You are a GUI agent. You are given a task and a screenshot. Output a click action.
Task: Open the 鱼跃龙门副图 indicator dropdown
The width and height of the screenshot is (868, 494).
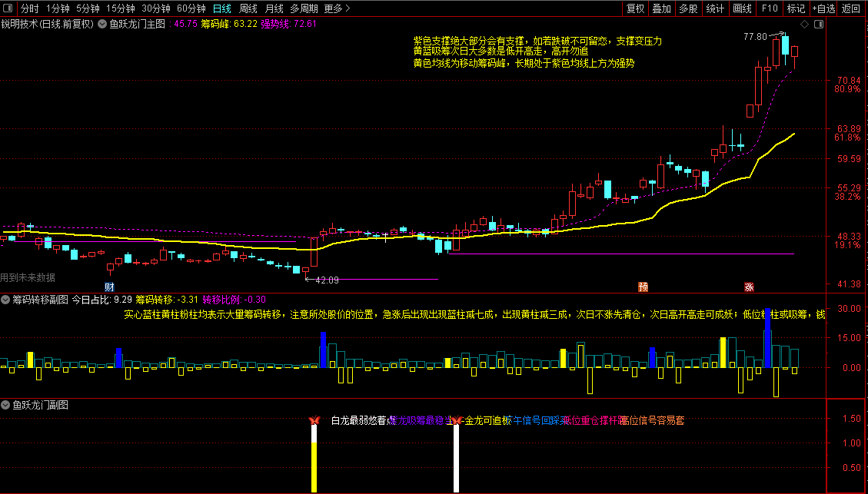tap(5, 405)
